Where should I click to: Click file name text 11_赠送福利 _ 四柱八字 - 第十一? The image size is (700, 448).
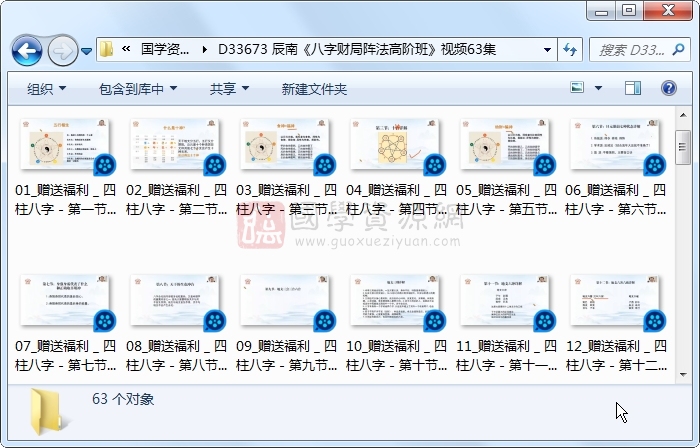coord(506,356)
